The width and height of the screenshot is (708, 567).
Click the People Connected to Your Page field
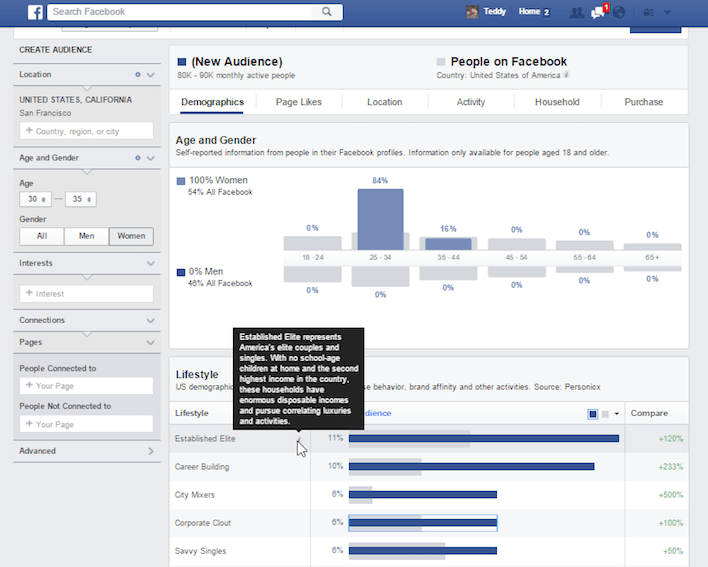click(x=86, y=386)
